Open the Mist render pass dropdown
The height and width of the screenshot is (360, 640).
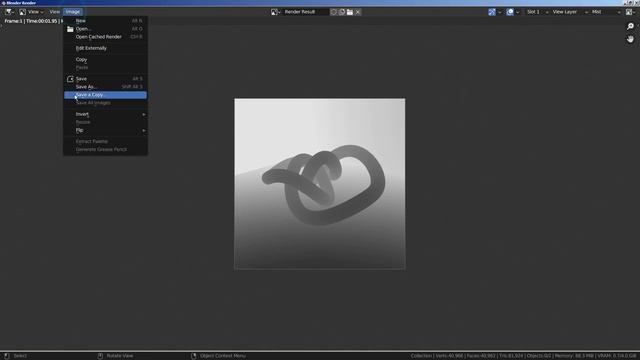pyautogui.click(x=606, y=12)
